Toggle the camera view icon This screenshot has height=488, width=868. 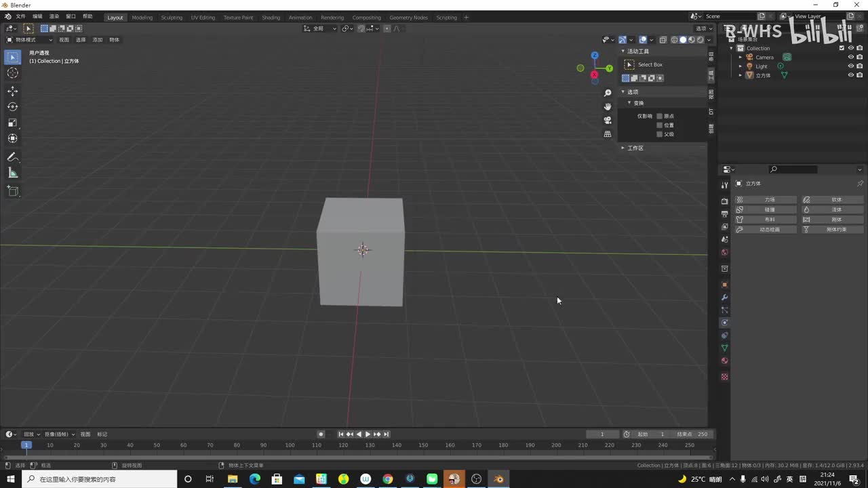pos(608,120)
